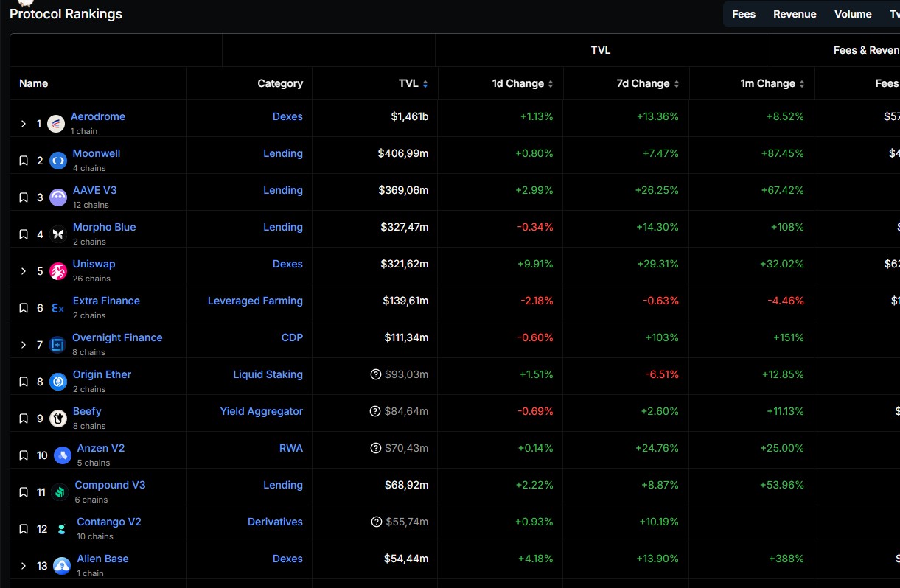Viewport: 900px width, 588px height.
Task: Sort by 7d Change arrows icon
Action: (x=677, y=84)
